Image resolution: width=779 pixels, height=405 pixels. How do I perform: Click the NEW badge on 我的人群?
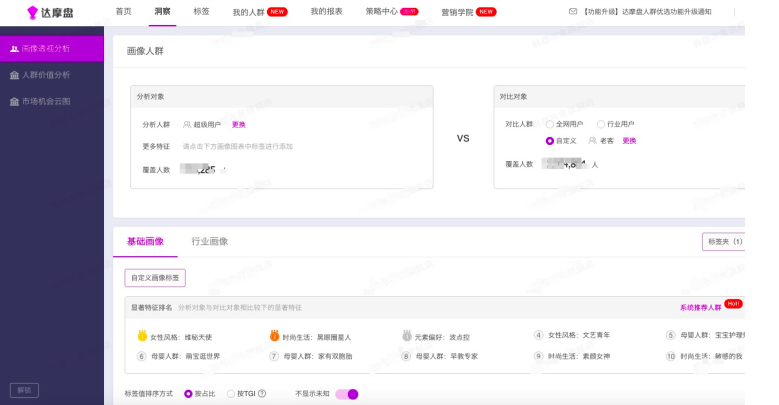(277, 11)
